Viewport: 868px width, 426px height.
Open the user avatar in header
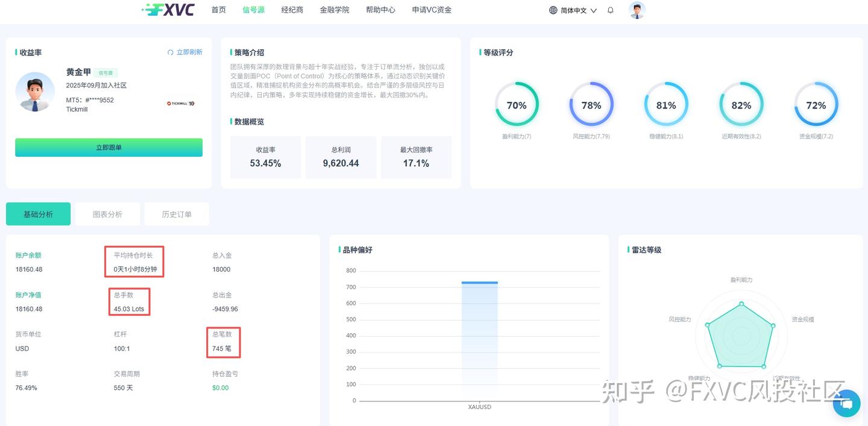coord(637,10)
